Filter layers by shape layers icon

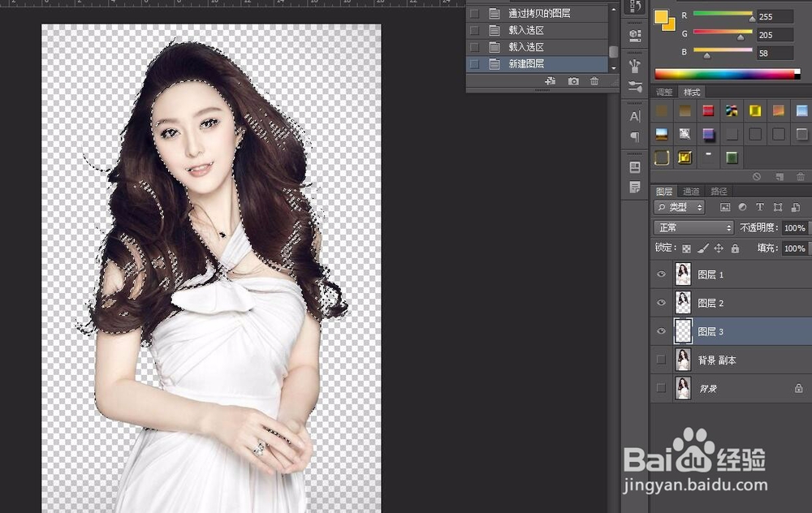coord(778,207)
